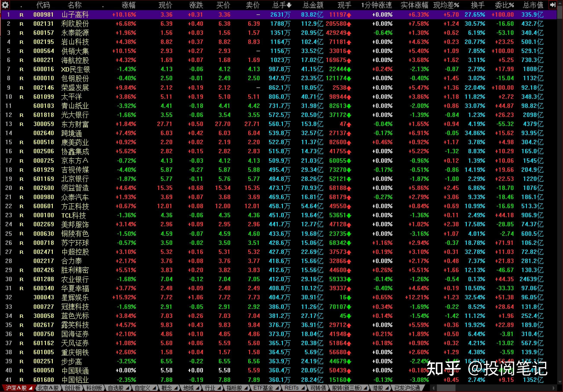Click the R margin marker for 东方财富

[x=22, y=124]
